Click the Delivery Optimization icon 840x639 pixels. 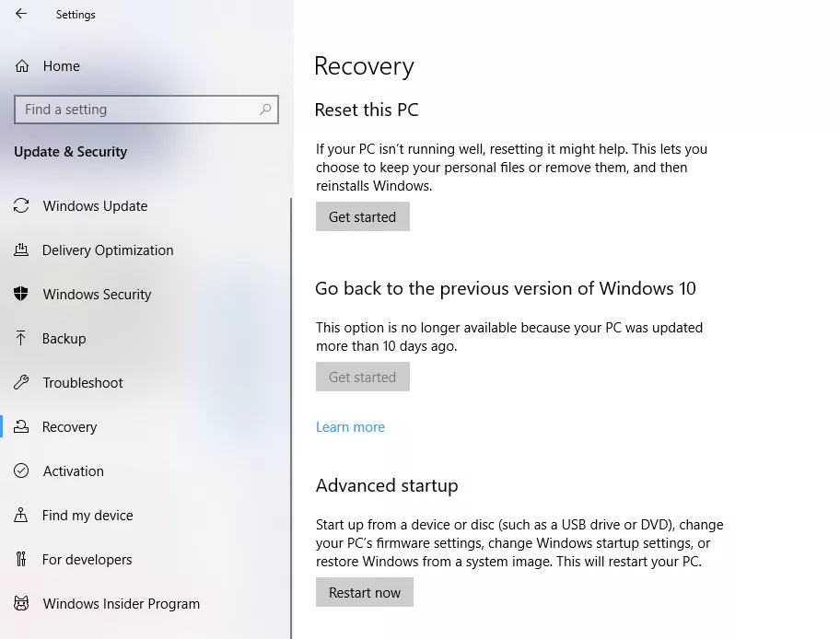21,250
